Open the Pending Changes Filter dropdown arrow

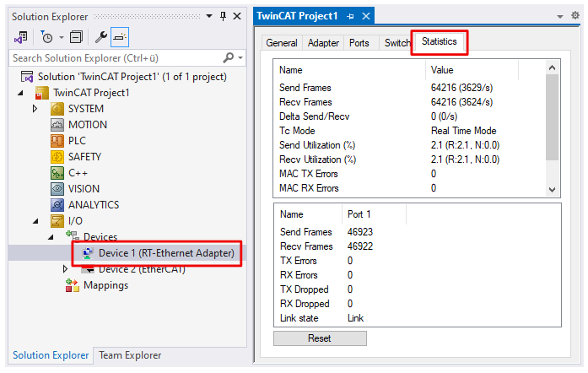click(x=62, y=37)
